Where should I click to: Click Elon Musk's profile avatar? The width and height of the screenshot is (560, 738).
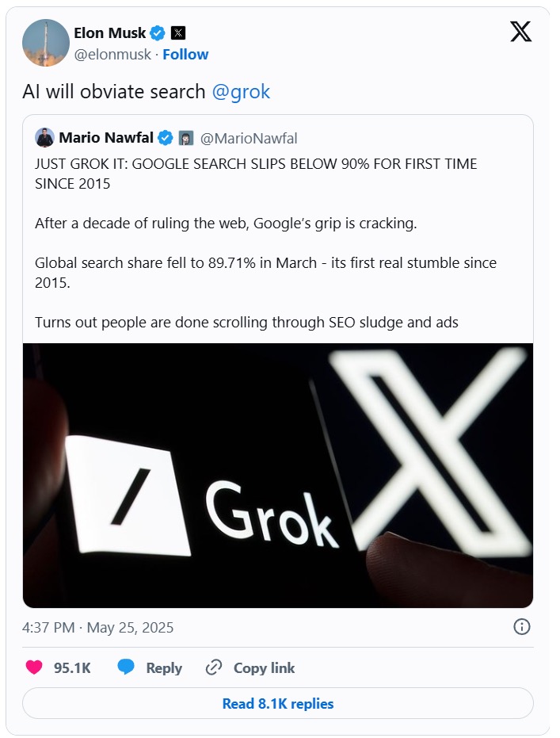point(45,43)
